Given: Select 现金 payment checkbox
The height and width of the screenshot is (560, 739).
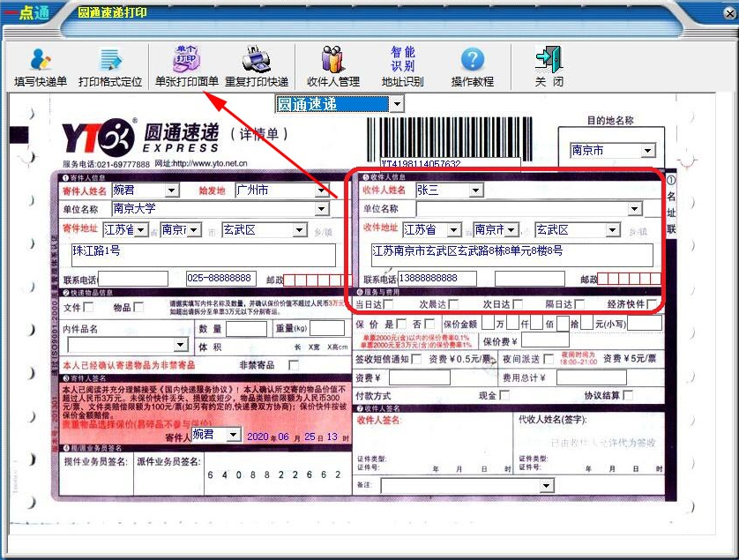Looking at the screenshot, I should 504,395.
